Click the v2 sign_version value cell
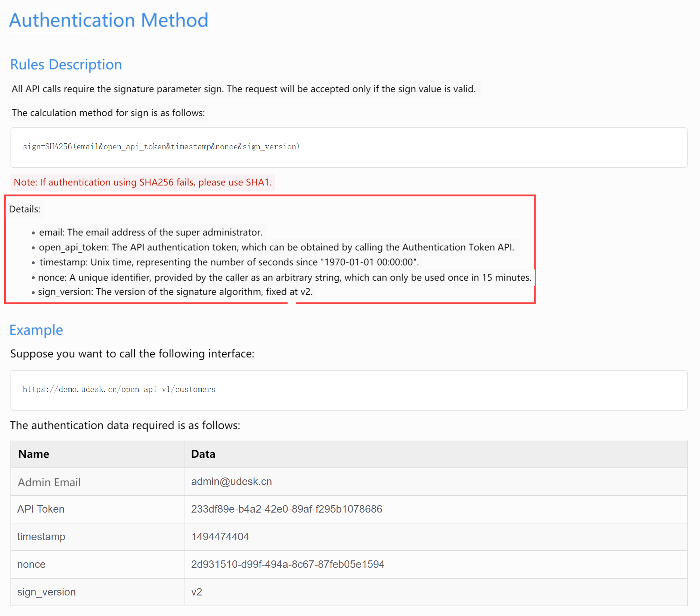 (x=196, y=592)
